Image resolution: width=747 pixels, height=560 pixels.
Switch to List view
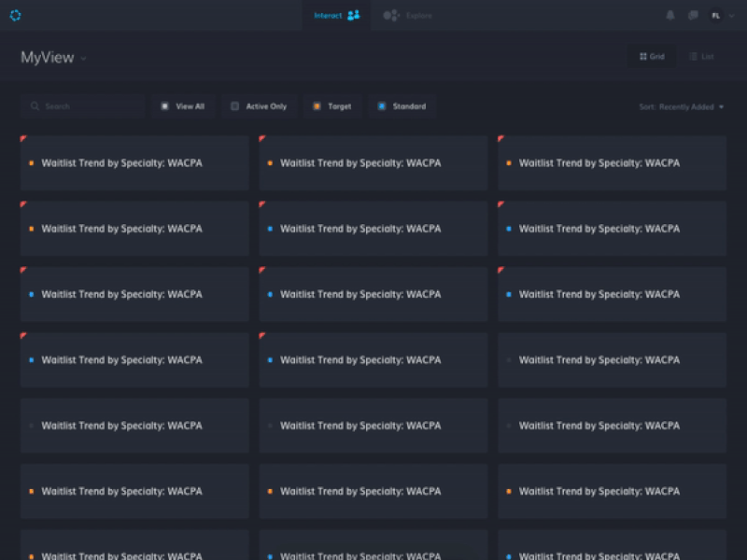(701, 57)
